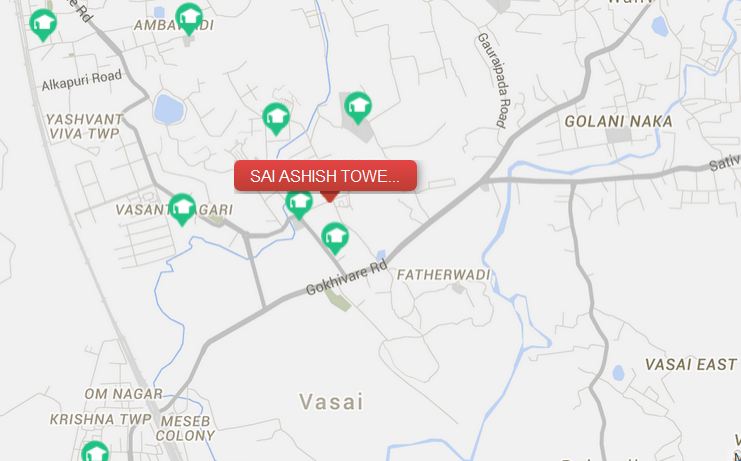741x461 pixels.
Task: Select the Gokhivare Rd road label
Action: [x=346, y=277]
